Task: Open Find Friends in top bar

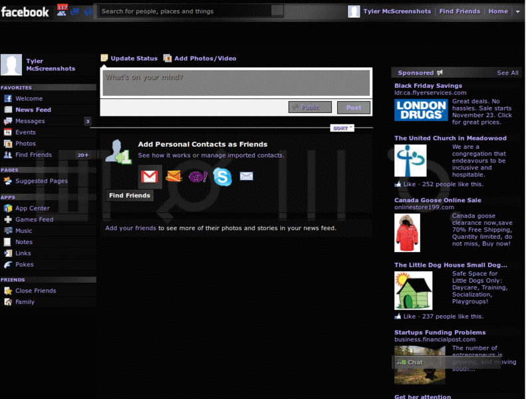Action: coord(460,11)
